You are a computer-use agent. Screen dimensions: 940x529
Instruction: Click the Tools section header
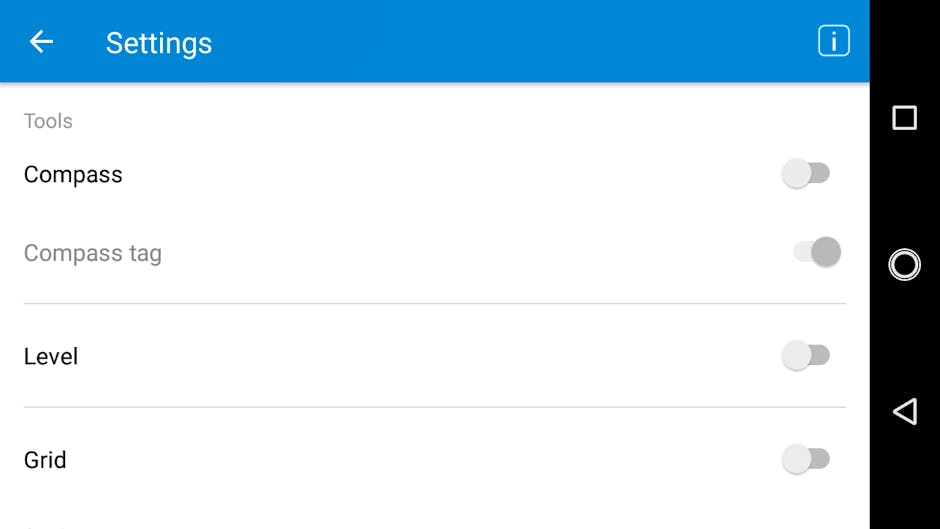click(x=48, y=121)
